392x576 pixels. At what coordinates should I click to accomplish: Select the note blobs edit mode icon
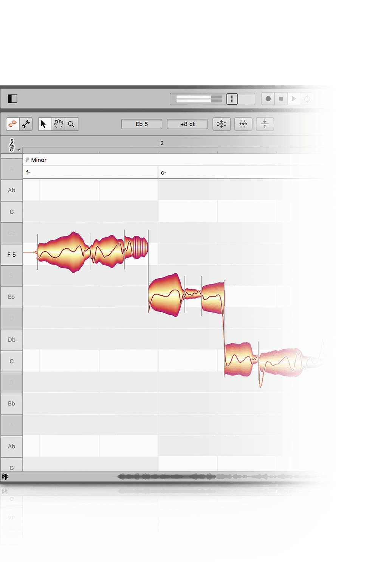coord(13,124)
